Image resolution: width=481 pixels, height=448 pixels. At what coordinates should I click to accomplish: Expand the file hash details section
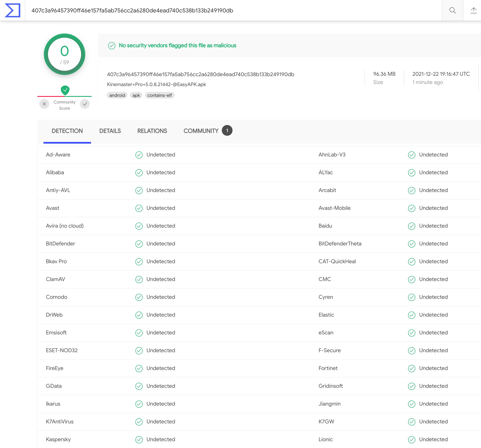coord(200,74)
